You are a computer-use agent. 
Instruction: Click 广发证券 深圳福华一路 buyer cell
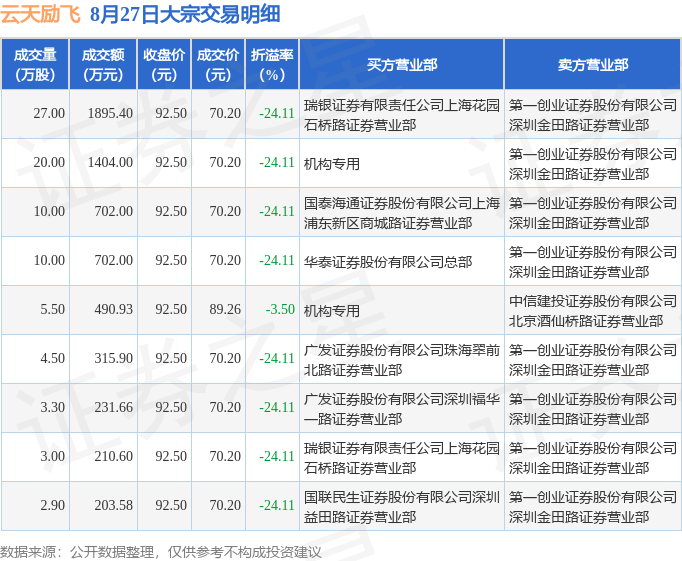401,409
